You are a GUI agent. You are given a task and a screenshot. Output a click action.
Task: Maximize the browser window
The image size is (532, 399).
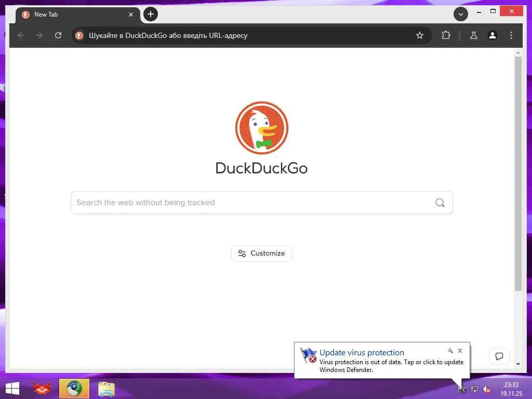493,11
